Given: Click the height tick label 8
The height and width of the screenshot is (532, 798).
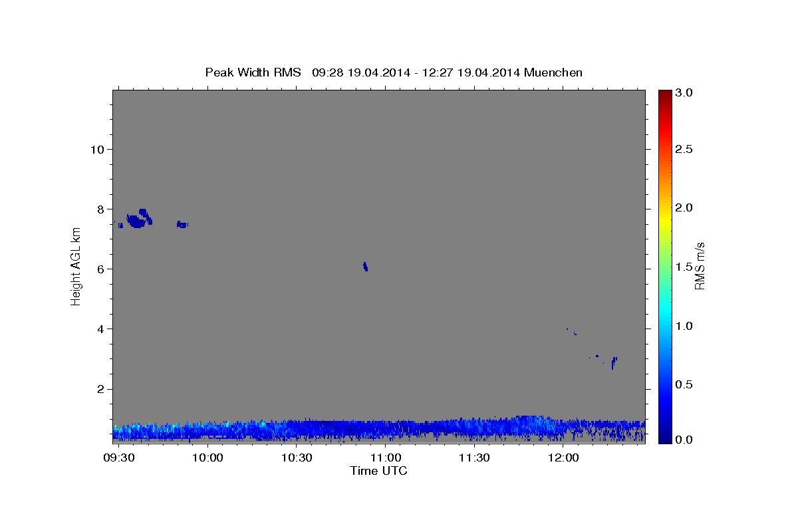Looking at the screenshot, I should point(100,209).
